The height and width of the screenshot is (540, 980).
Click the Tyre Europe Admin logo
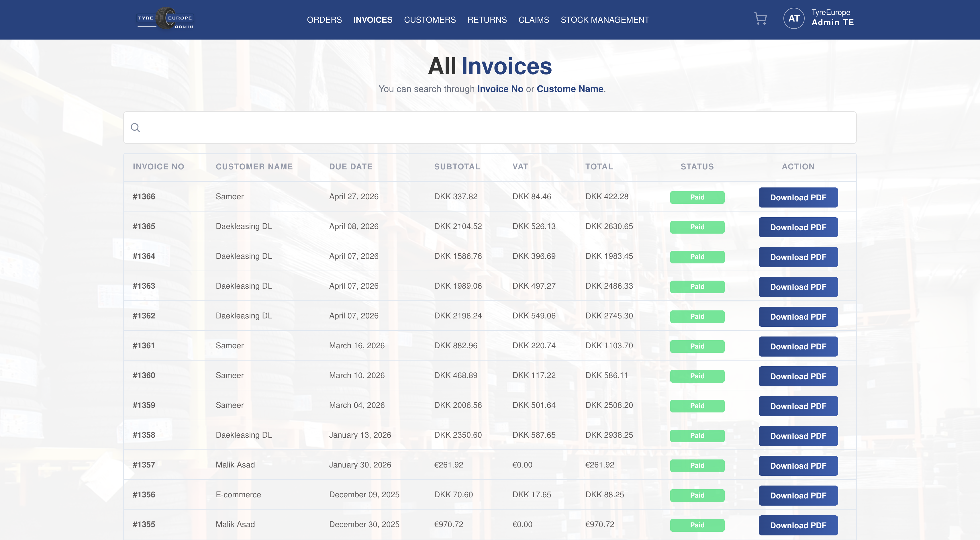(x=165, y=18)
